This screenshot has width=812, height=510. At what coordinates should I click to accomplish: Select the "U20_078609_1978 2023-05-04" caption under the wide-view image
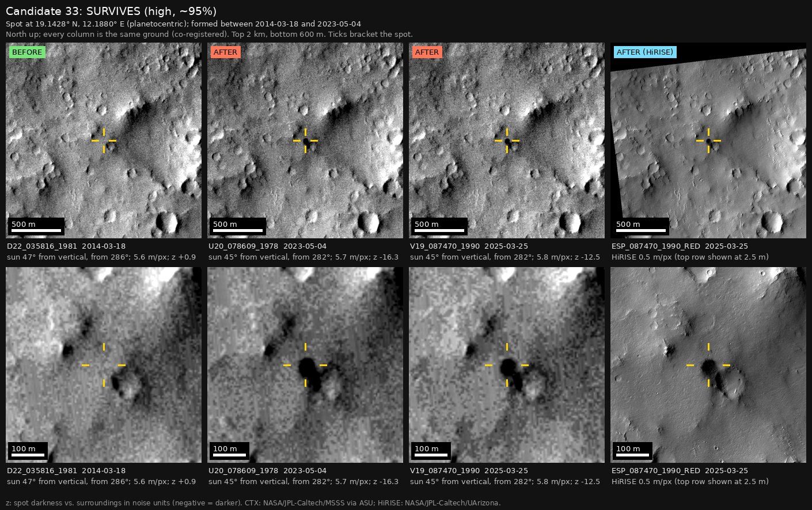(x=267, y=246)
